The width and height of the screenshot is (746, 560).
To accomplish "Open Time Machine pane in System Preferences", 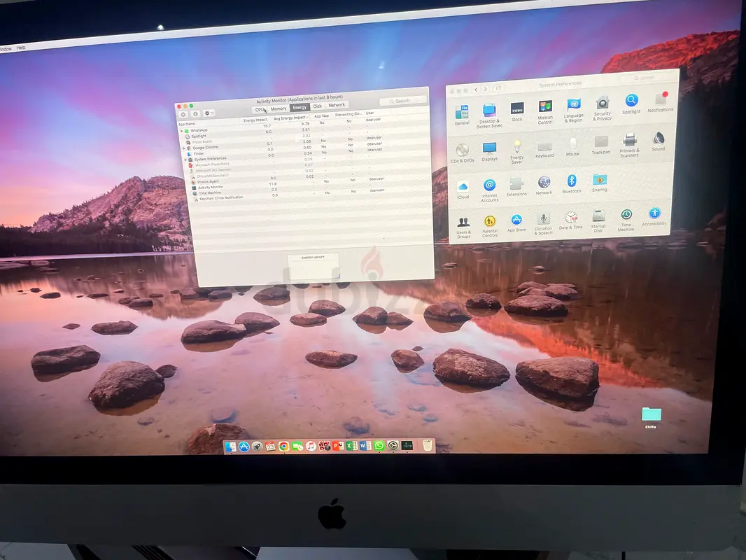I will point(626,220).
